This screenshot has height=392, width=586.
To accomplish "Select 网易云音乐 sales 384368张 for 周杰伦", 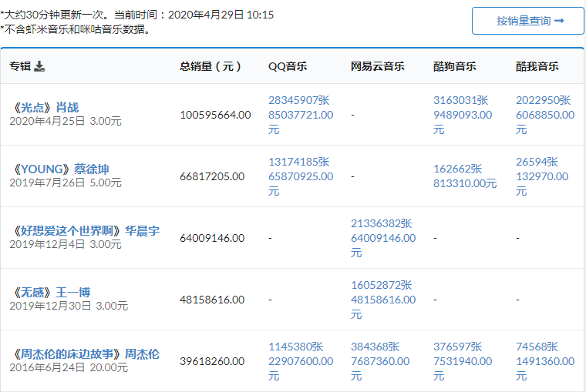I will tap(376, 347).
